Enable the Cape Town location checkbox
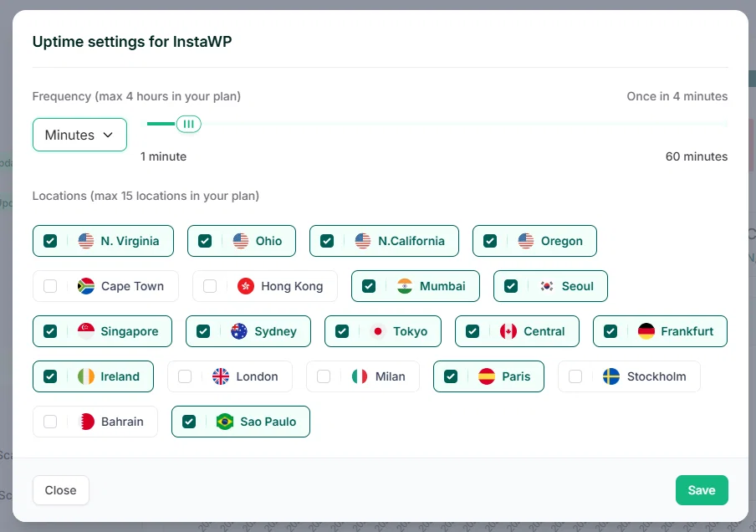Screen dimensions: 756x532 50,286
